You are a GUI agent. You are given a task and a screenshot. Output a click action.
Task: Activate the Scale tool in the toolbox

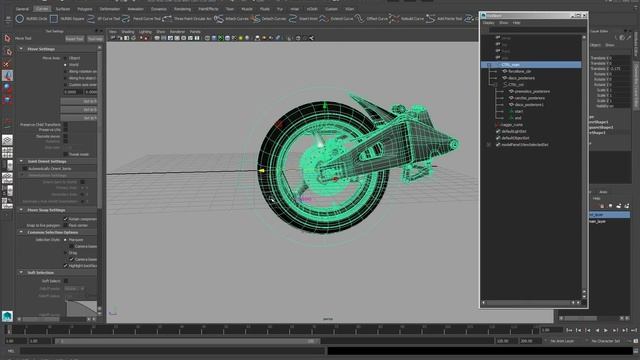7,99
